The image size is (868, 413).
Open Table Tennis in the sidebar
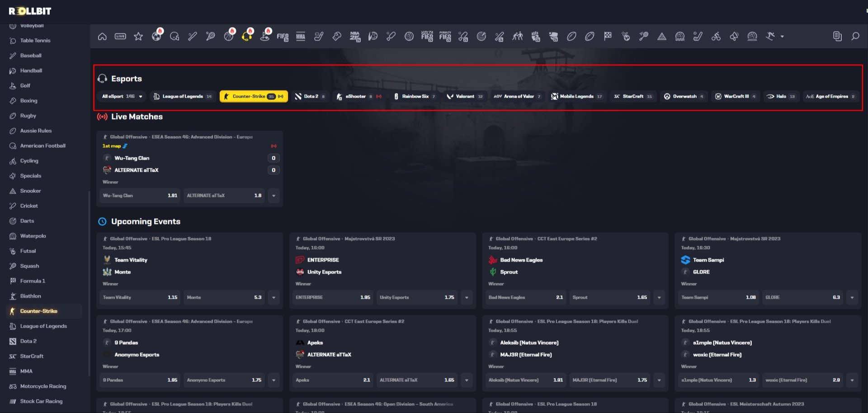click(35, 41)
